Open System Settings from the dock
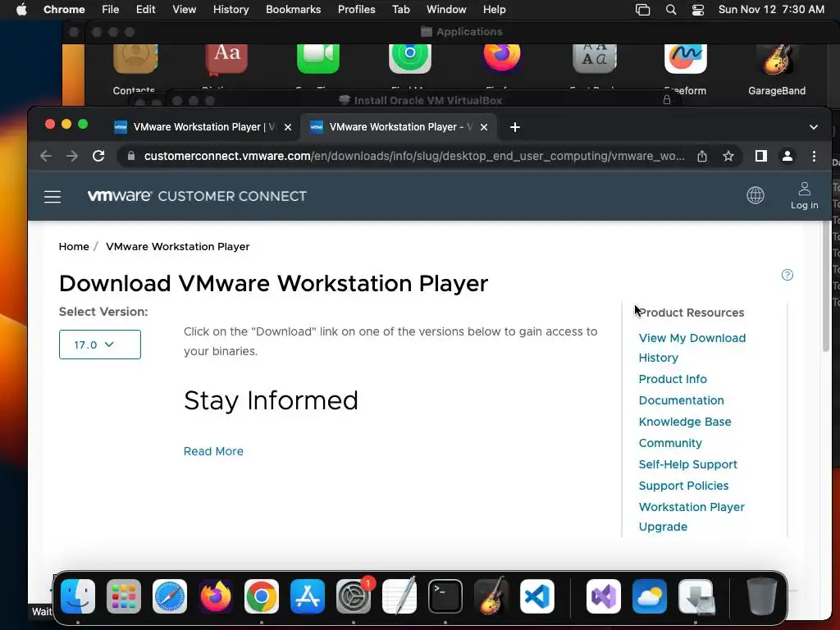 tap(354, 596)
